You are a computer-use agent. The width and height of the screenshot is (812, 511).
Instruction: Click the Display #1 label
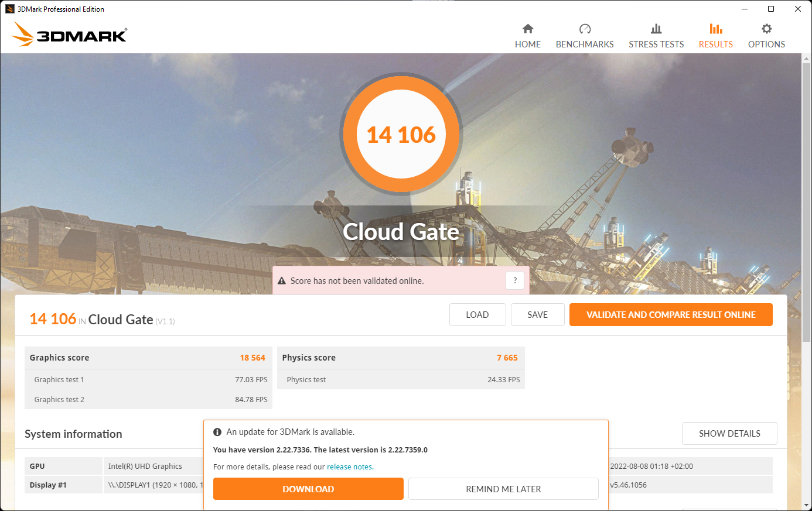(x=48, y=485)
